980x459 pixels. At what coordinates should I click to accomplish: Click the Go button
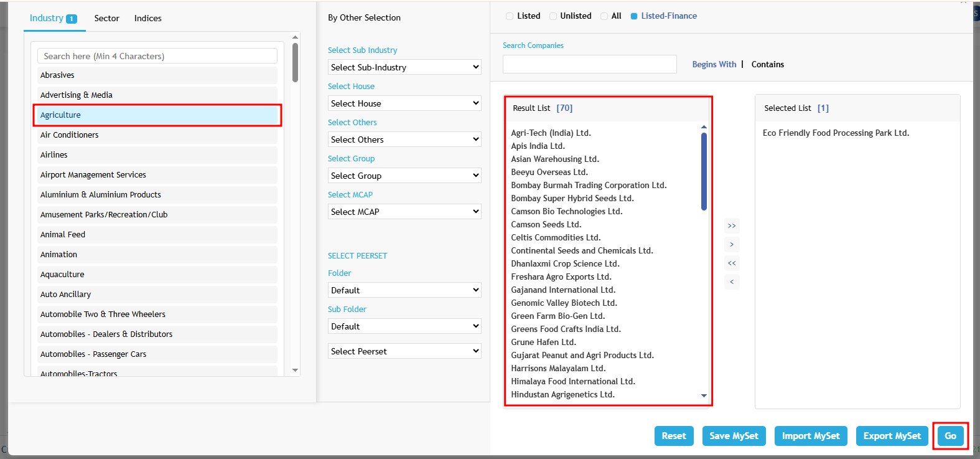coord(950,436)
